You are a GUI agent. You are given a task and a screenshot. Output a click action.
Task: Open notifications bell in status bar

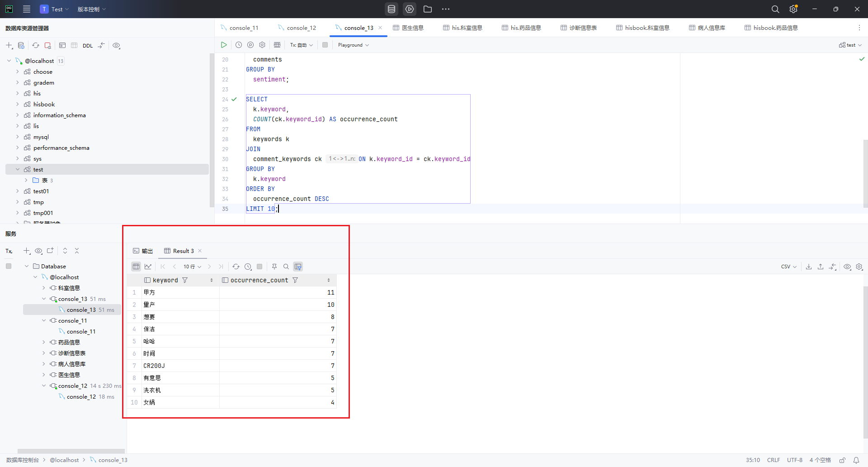pyautogui.click(x=856, y=460)
